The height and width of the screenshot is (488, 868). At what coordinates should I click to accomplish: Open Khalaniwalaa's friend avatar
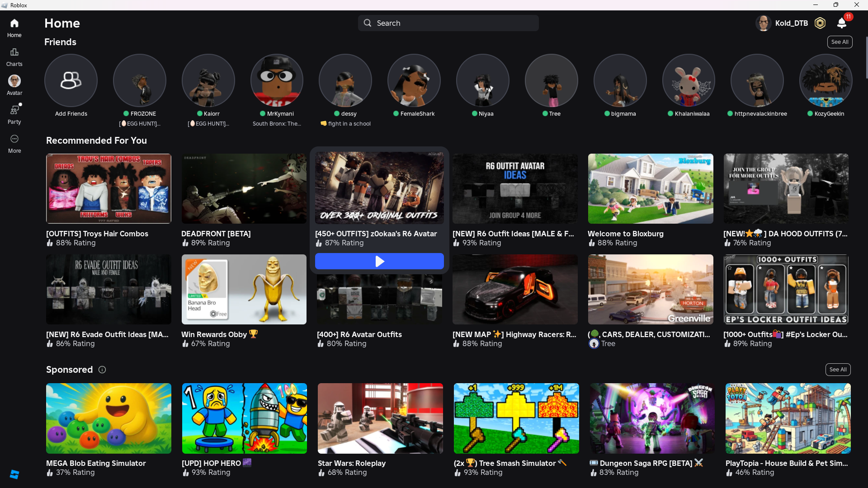point(689,80)
